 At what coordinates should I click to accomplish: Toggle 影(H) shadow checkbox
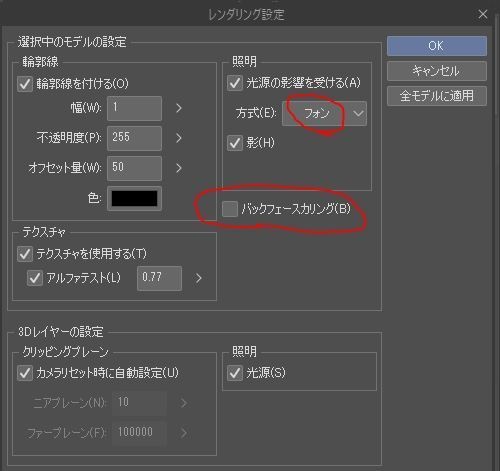235,143
